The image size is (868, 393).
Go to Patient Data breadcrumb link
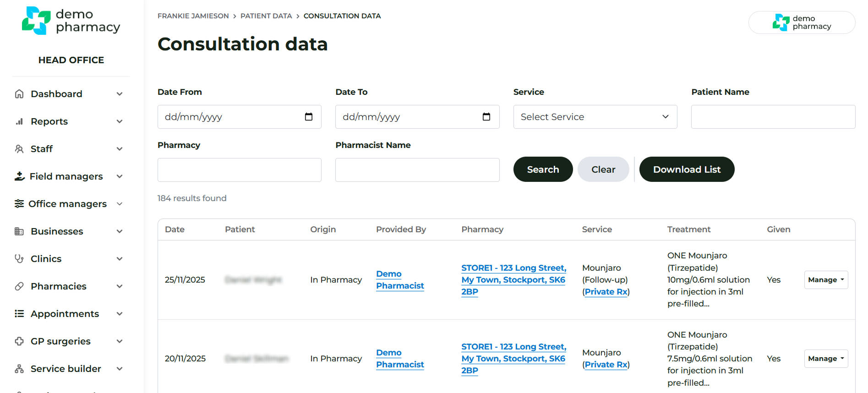tap(266, 16)
